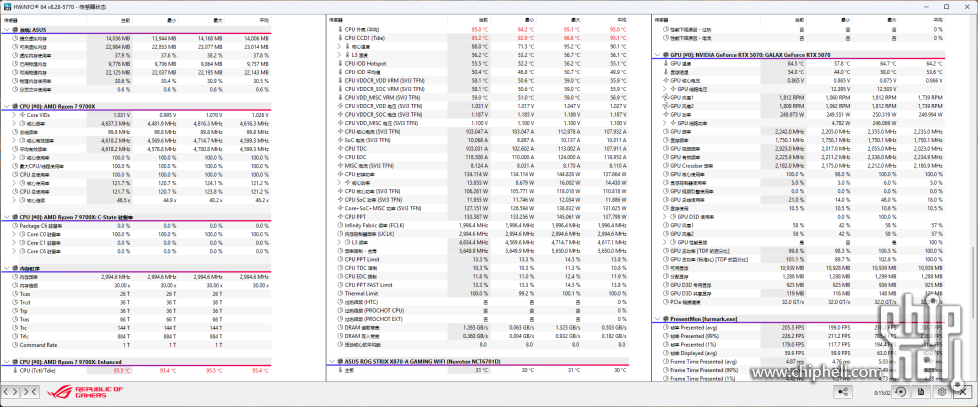Expand the Core C0 row
This screenshot has width=978, height=407.
point(14,234)
